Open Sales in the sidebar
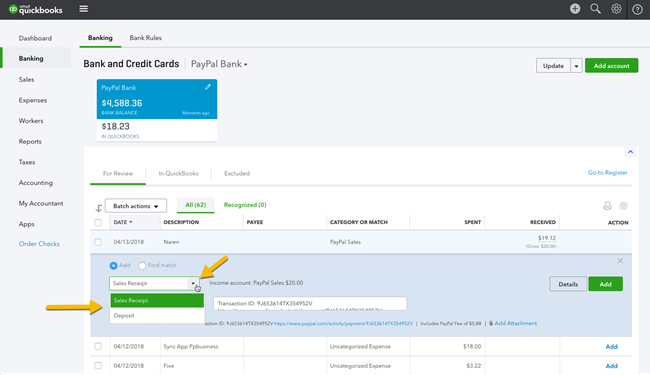 coord(27,80)
